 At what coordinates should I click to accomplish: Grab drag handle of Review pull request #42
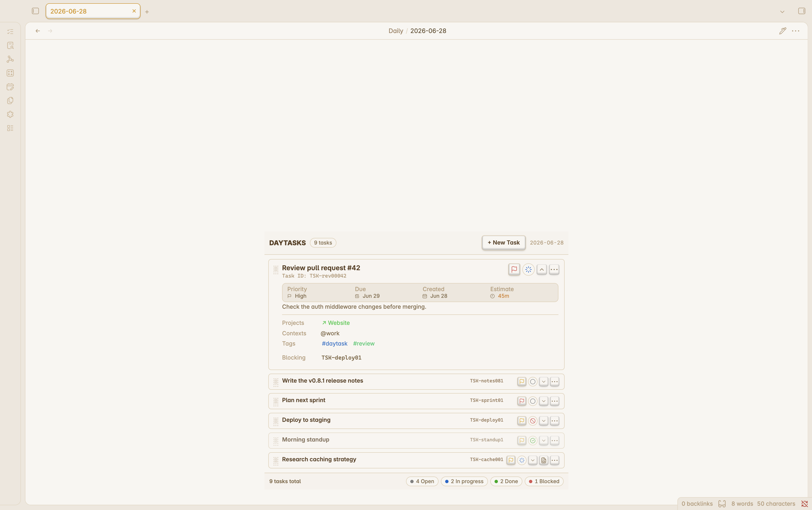click(x=276, y=270)
